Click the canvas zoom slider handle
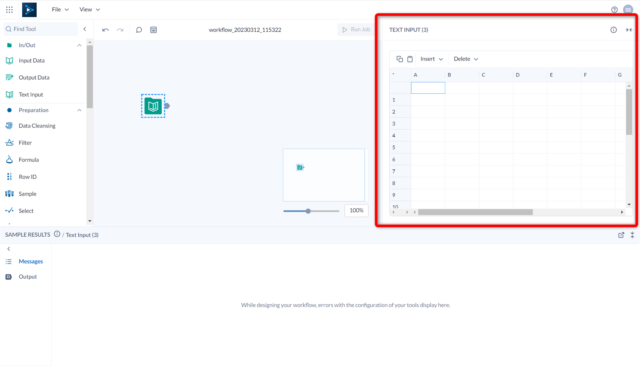 pos(308,211)
